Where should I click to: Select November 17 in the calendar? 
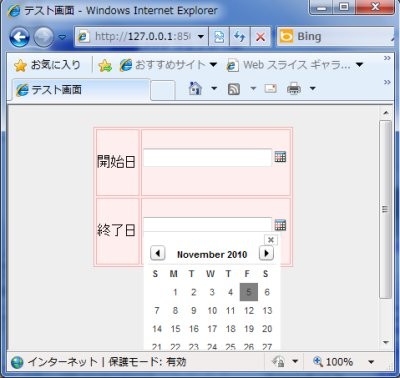click(212, 329)
